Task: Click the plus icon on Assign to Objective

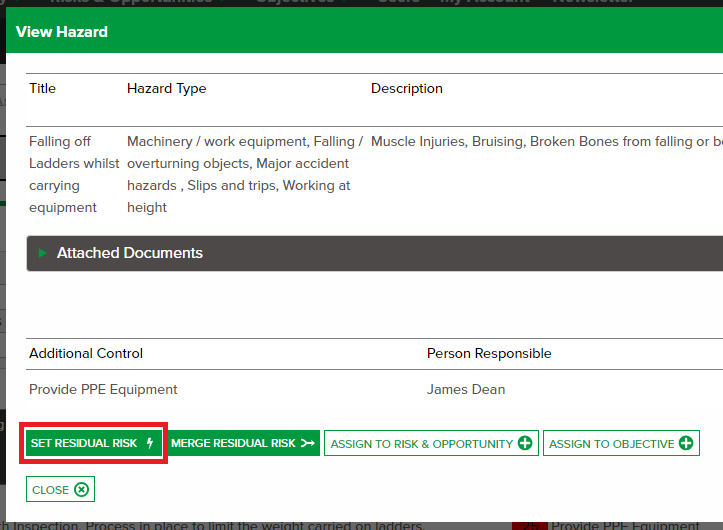Action: point(686,443)
